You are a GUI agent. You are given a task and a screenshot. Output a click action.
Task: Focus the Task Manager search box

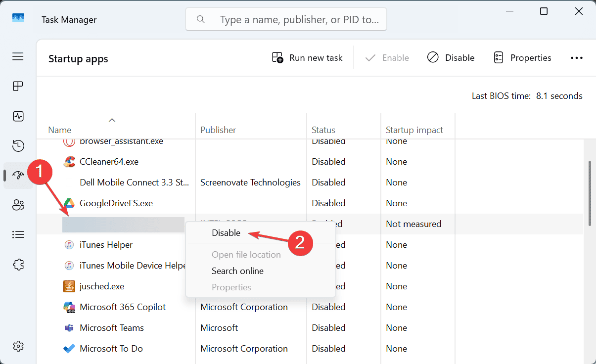[286, 20]
